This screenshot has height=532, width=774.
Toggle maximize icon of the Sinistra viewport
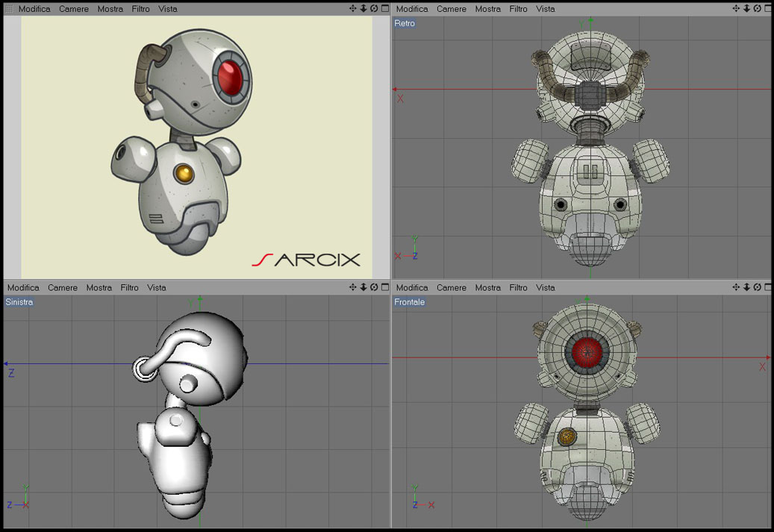(x=385, y=287)
